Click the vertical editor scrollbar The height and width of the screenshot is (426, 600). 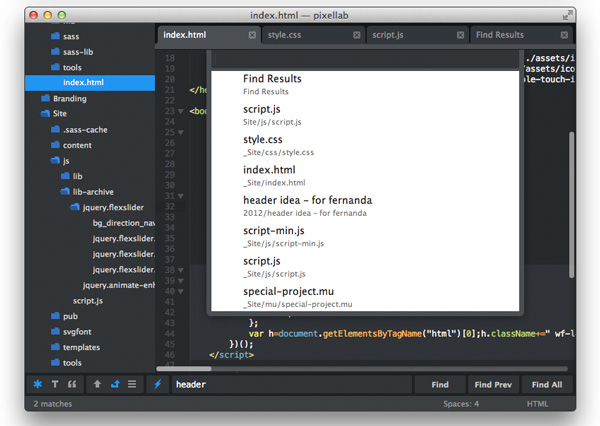click(x=571, y=205)
